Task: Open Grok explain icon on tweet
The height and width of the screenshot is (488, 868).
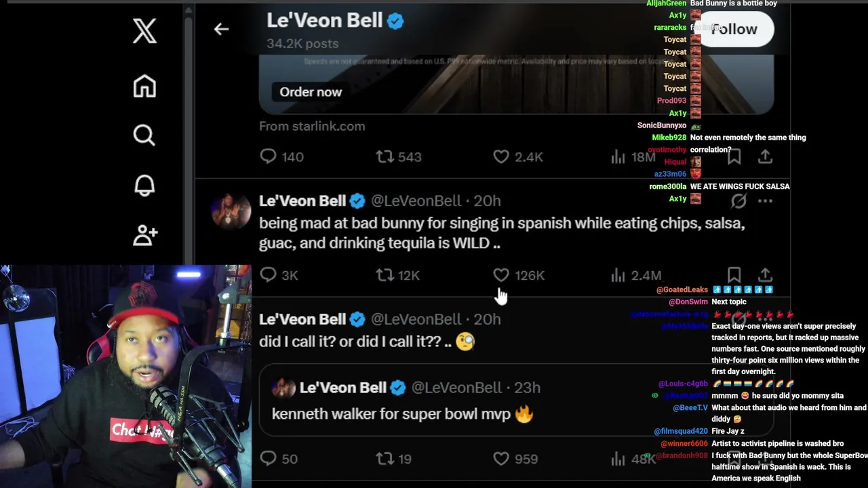Action: (x=738, y=201)
